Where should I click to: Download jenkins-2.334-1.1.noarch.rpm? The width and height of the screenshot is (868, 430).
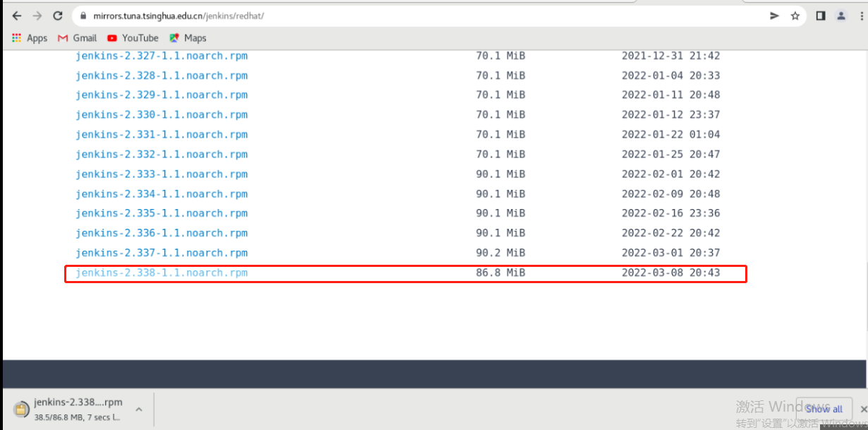pyautogui.click(x=162, y=193)
